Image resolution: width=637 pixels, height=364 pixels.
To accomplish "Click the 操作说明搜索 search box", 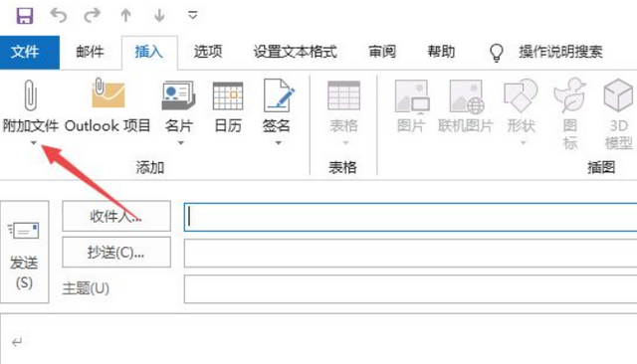I will (x=560, y=52).
